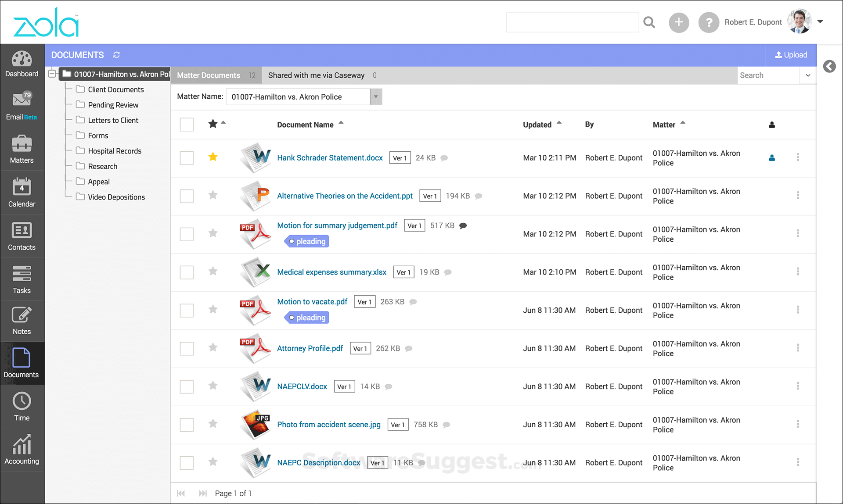Screen dimensions: 843x504
Task: Open Email Beta inbox icon
Action: click(x=22, y=100)
